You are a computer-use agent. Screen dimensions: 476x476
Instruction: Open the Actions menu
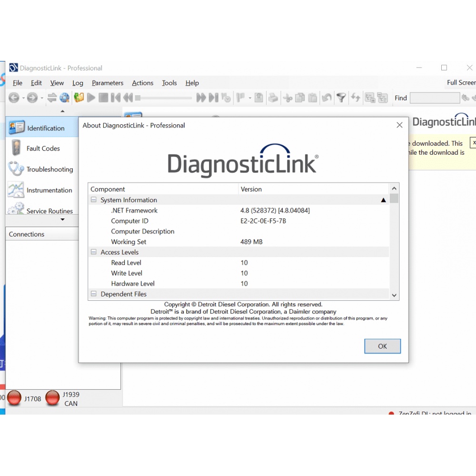click(143, 83)
